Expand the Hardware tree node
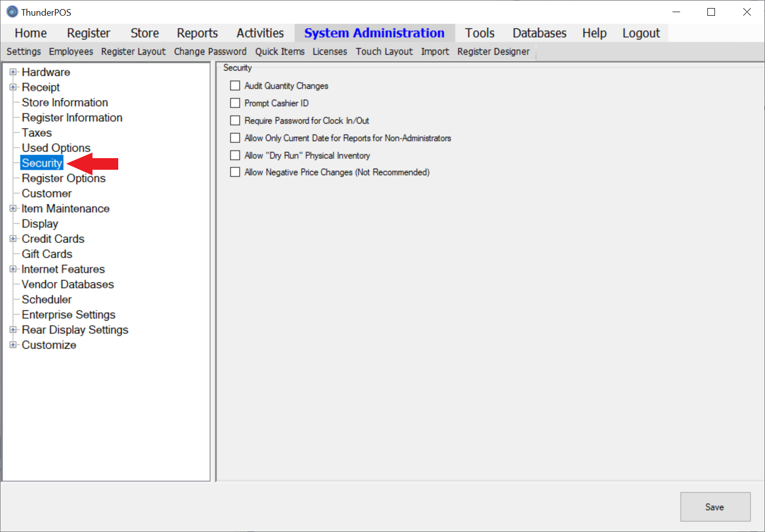Screen dimensions: 765x532 point(13,72)
